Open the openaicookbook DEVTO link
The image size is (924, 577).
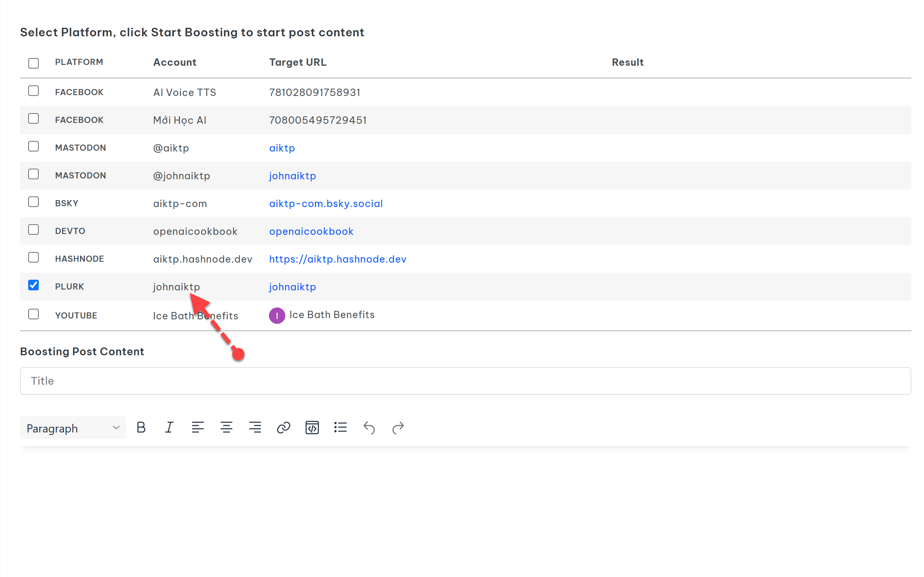pyautogui.click(x=311, y=231)
